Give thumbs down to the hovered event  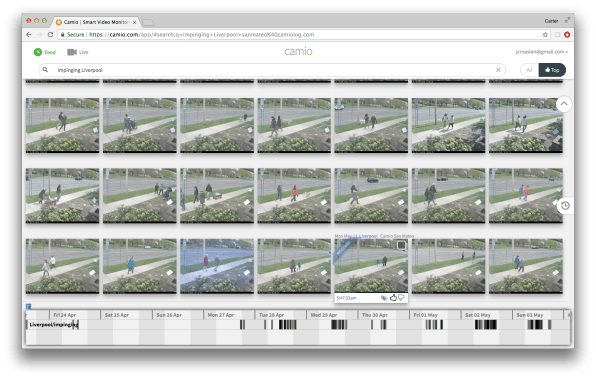tap(401, 298)
